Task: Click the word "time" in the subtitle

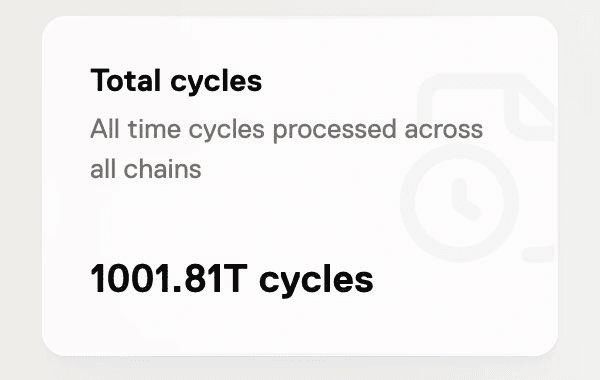Action: [154, 129]
